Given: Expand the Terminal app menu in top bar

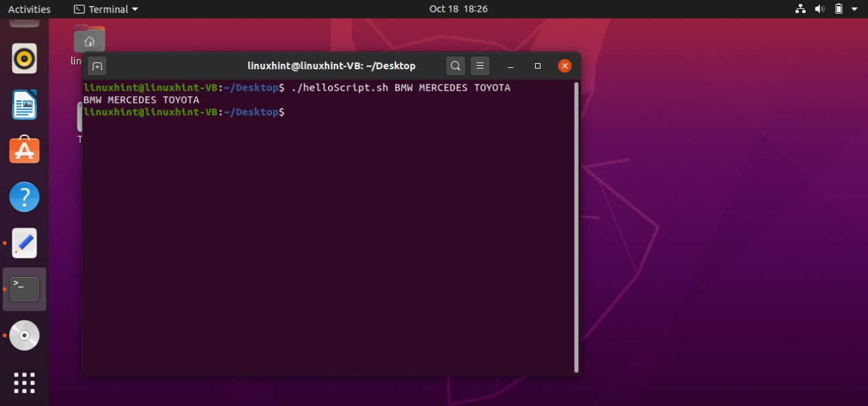Looking at the screenshot, I should click(106, 9).
